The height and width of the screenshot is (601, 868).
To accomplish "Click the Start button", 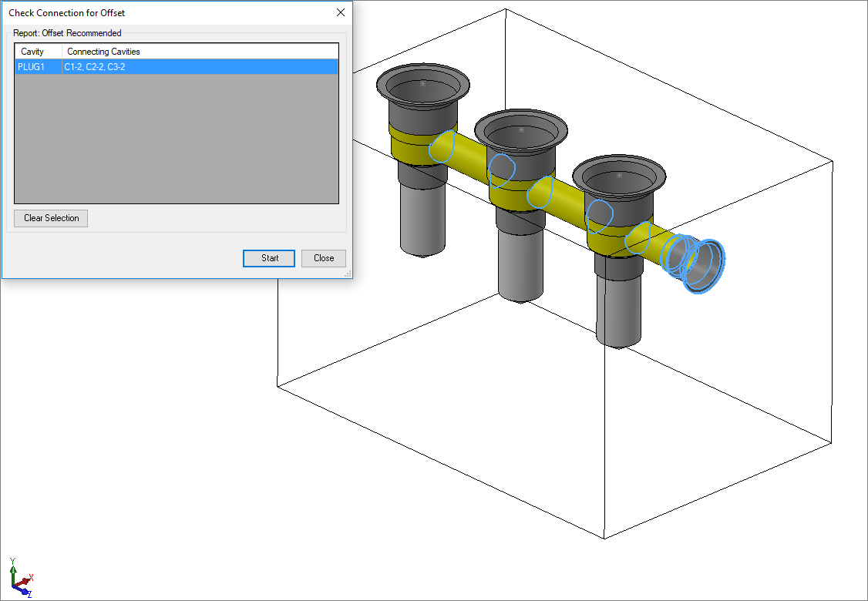I will (x=268, y=258).
